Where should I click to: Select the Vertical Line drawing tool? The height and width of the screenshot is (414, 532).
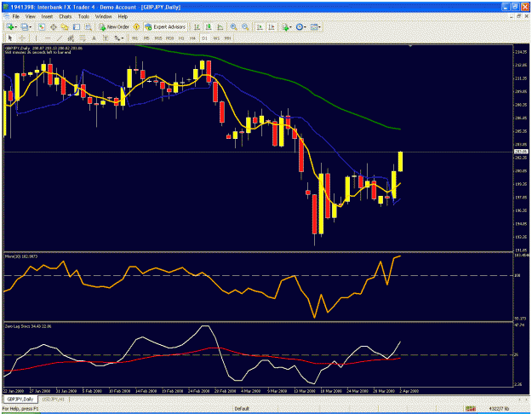pos(36,38)
